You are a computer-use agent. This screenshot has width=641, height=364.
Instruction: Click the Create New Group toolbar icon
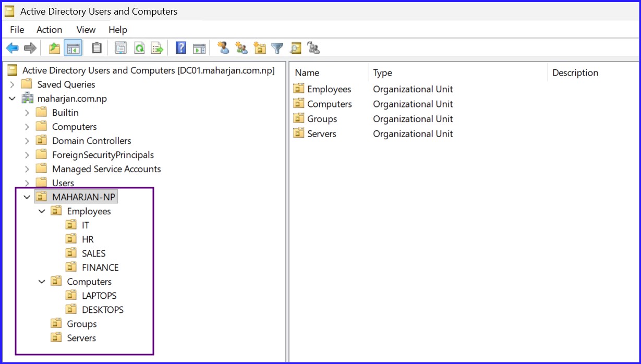[241, 48]
